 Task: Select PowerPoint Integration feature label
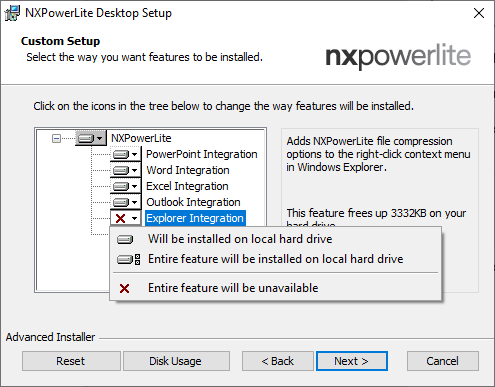click(x=202, y=154)
